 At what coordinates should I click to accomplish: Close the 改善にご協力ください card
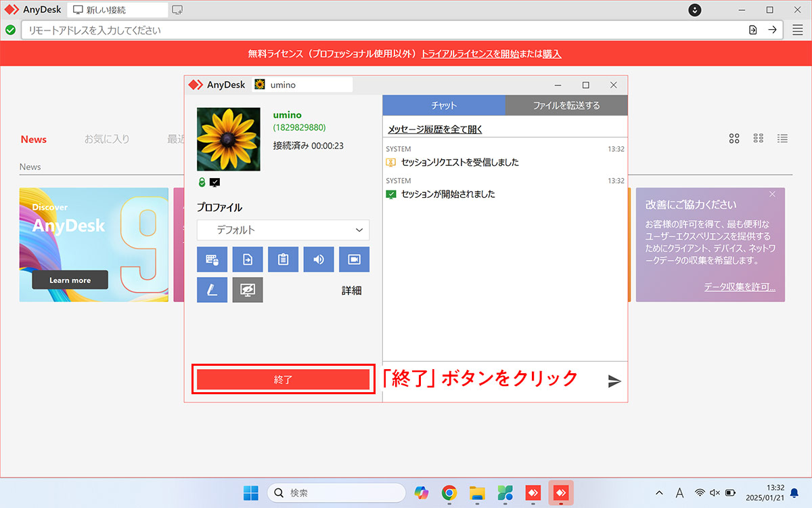pyautogui.click(x=773, y=194)
